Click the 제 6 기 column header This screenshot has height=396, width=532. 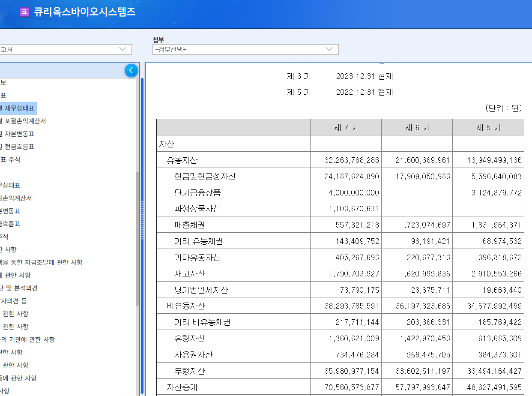point(417,127)
